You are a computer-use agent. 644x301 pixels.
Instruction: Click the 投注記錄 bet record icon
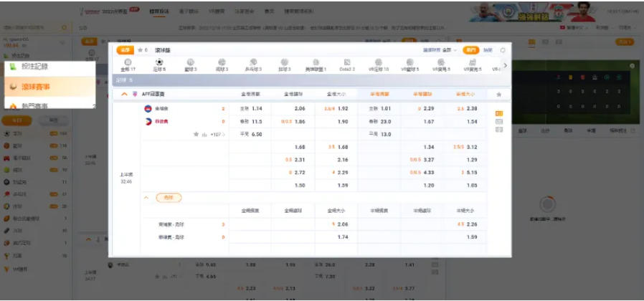tap(14, 67)
